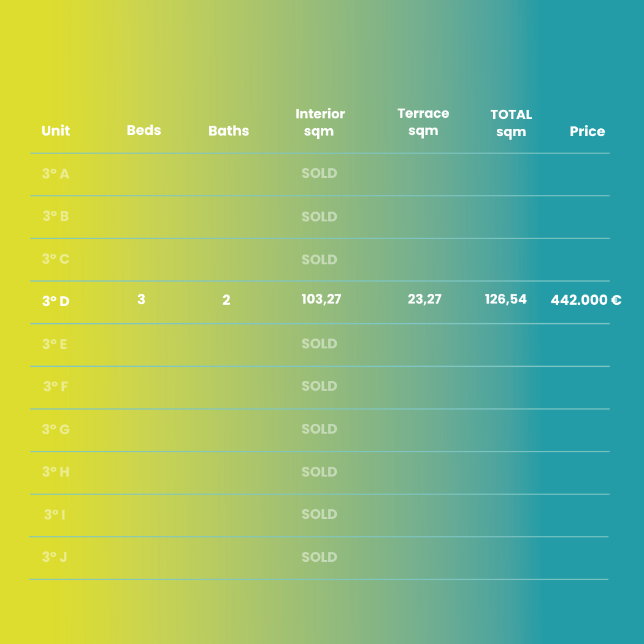Select the Beds column header
Screen dimensions: 644x644
[x=144, y=130]
